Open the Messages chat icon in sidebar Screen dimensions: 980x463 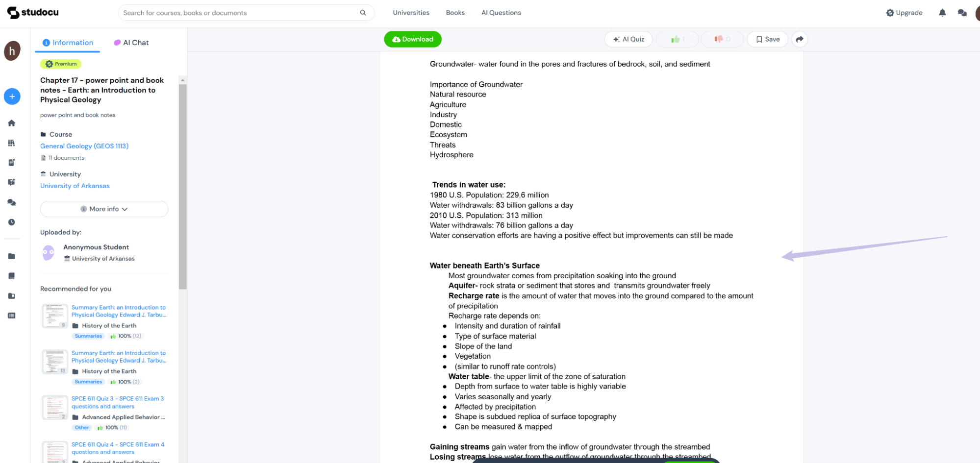pos(12,202)
